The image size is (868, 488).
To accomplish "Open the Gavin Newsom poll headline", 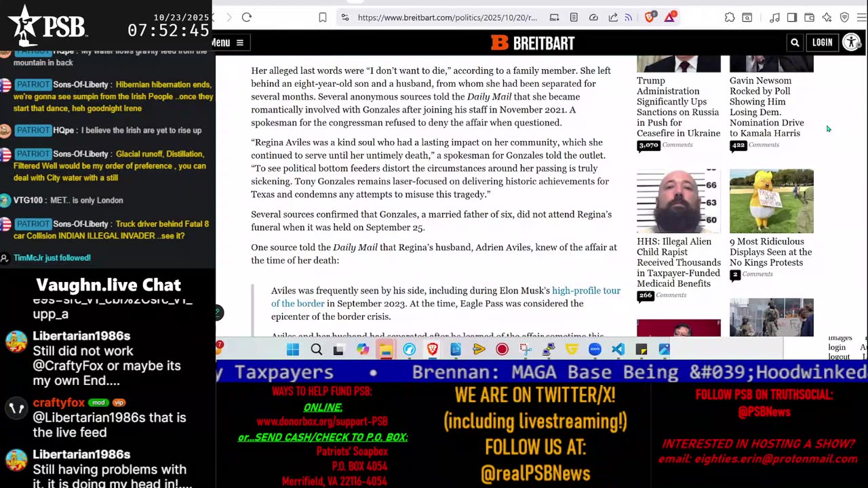I will click(767, 107).
